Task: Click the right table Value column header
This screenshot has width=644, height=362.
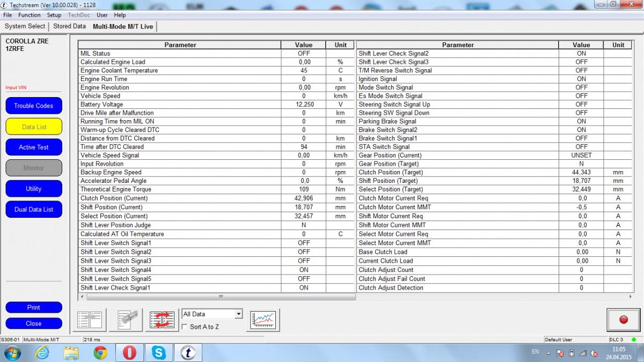Action: pyautogui.click(x=581, y=45)
